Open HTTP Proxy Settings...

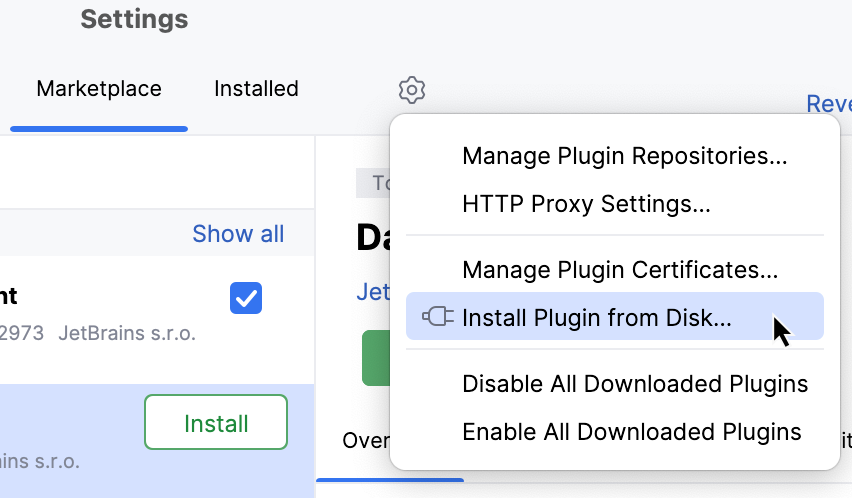tap(586, 204)
